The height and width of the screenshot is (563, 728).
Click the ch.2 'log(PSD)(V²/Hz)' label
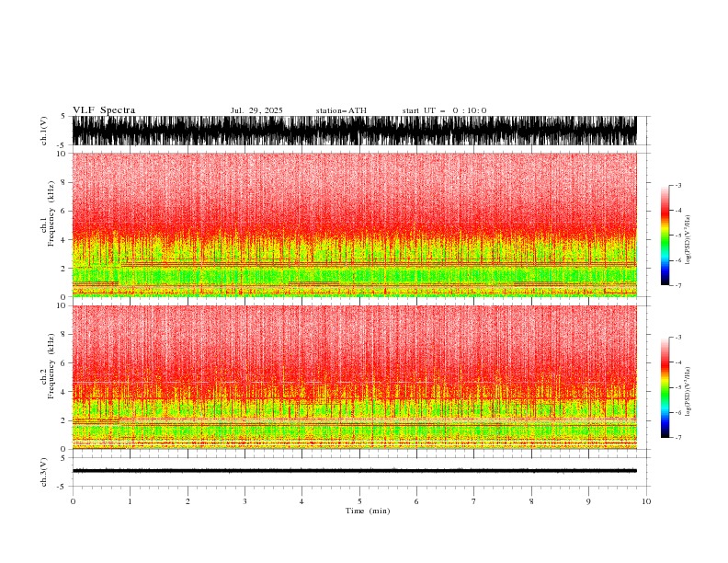point(688,392)
